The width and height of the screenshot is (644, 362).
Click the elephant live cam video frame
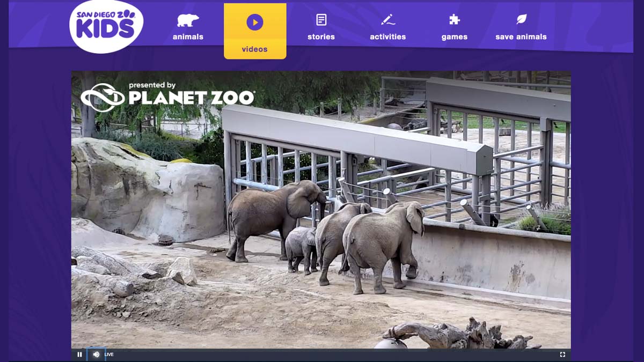tap(321, 210)
